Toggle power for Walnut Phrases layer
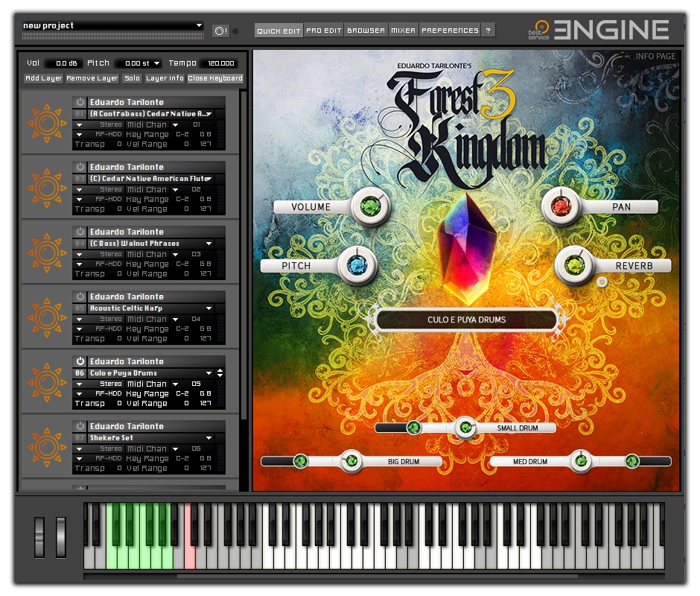The height and width of the screenshot is (596, 700). click(80, 232)
